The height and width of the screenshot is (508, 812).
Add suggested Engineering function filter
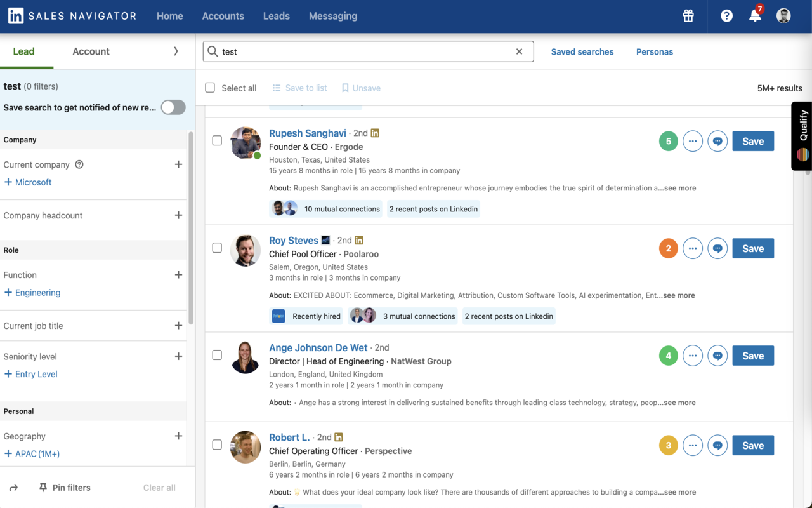tap(32, 293)
